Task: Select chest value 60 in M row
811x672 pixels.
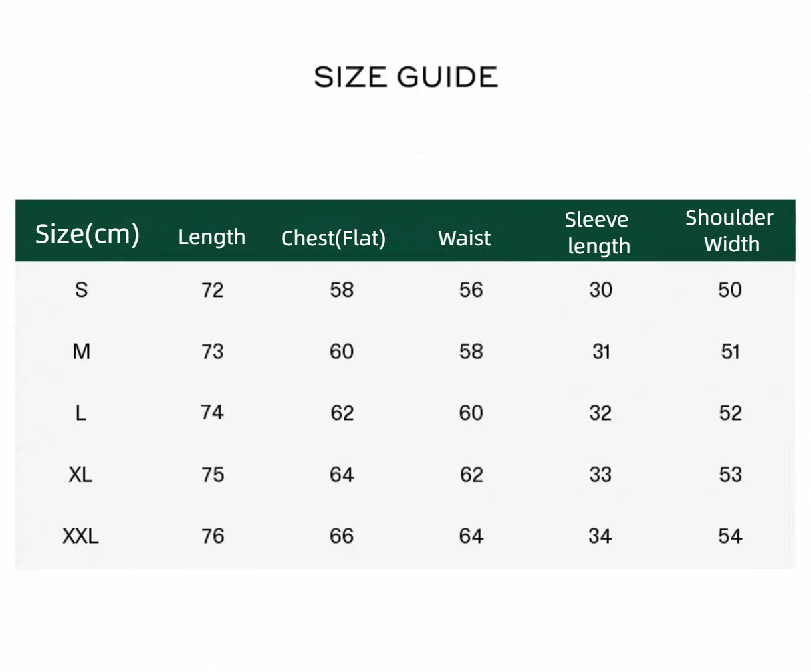Action: [342, 351]
